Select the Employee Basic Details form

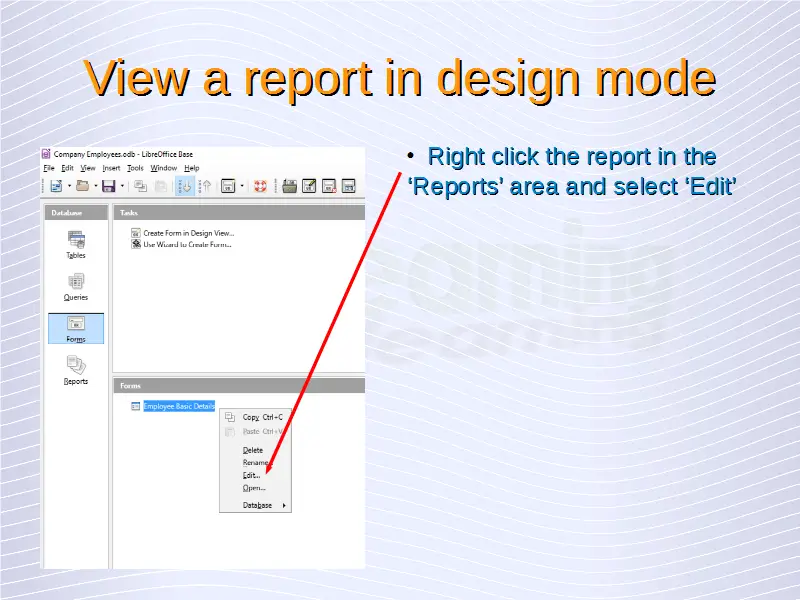(178, 406)
